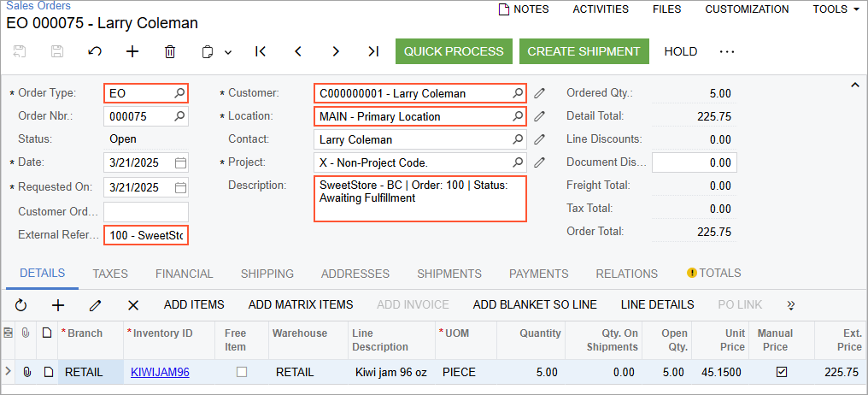Uncheck the Manual Price checkbox
868x395 pixels.
(x=782, y=372)
